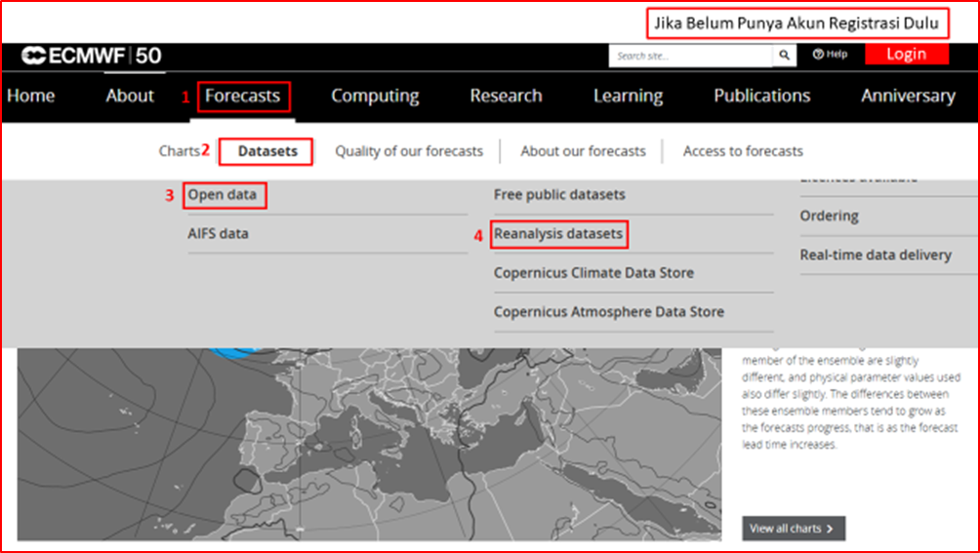This screenshot has width=980, height=553.
Task: Open the Forecasts menu
Action: [242, 96]
